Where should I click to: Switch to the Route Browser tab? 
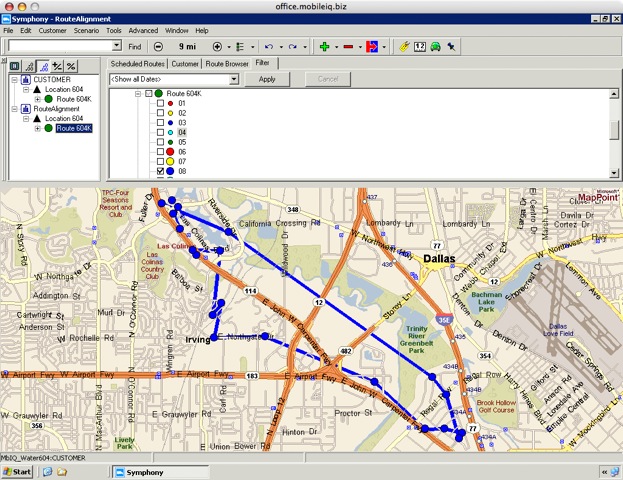point(226,63)
